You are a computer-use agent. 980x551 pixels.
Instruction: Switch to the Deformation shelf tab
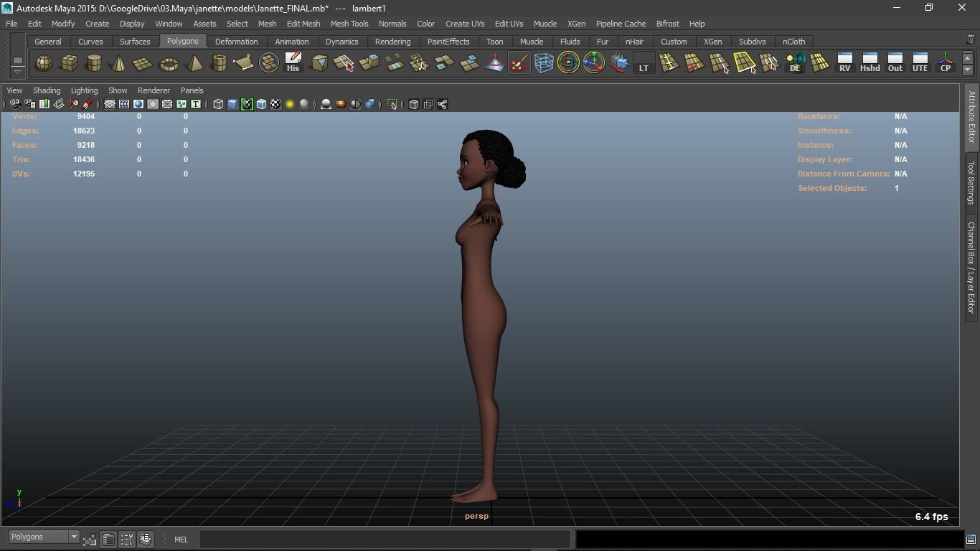click(x=236, y=42)
